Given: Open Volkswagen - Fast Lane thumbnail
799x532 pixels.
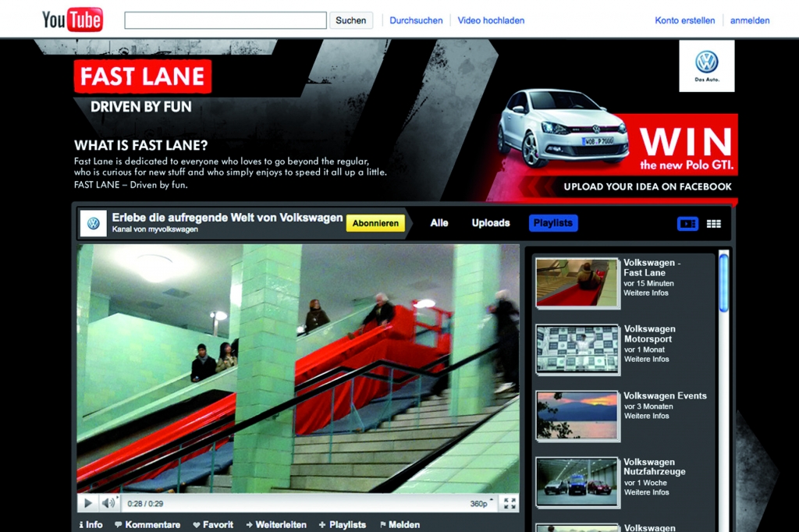Looking at the screenshot, I should pyautogui.click(x=577, y=282).
